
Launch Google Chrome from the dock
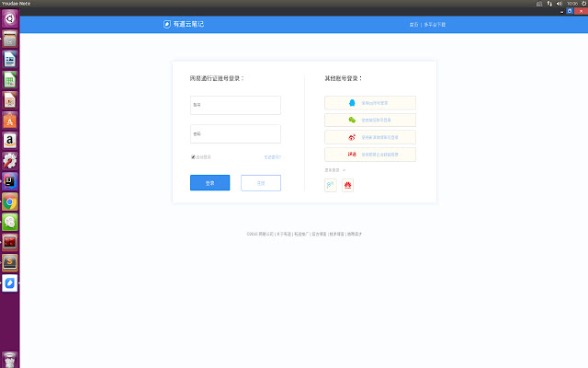(10, 202)
